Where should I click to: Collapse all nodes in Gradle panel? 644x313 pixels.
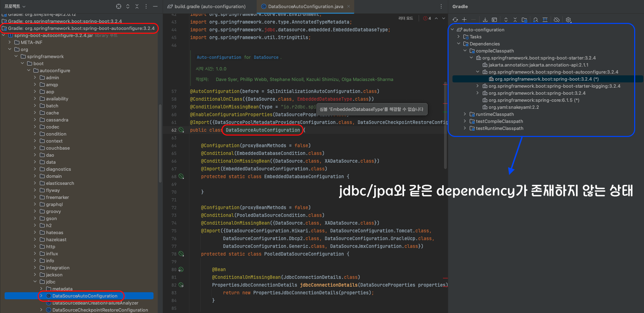click(x=515, y=20)
